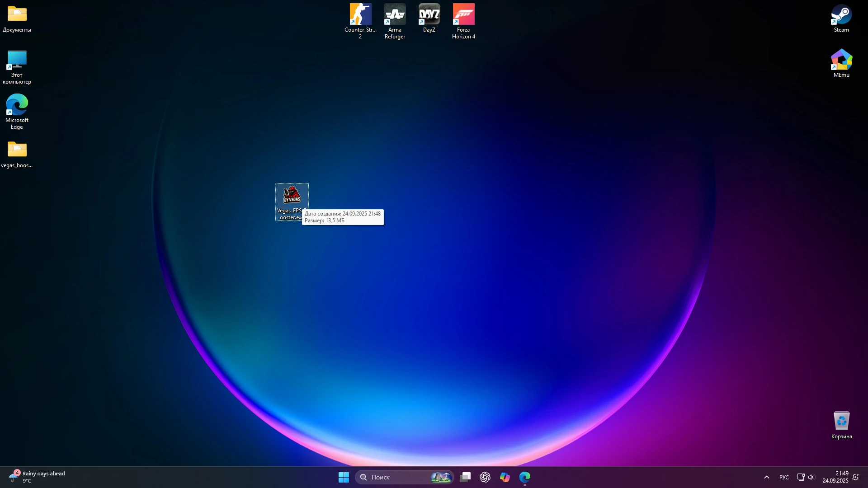Open the ChatGPT taskbar app
Viewport: 868px width, 488px height.
(485, 477)
